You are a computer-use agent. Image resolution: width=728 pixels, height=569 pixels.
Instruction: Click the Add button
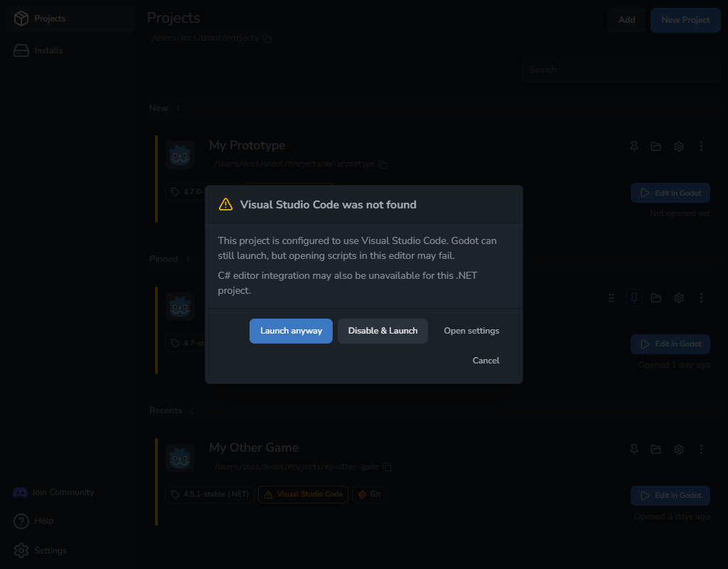tap(626, 20)
